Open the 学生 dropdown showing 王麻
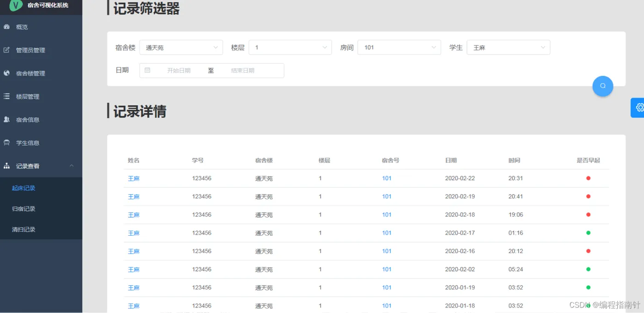The height and width of the screenshot is (313, 644). tap(508, 47)
